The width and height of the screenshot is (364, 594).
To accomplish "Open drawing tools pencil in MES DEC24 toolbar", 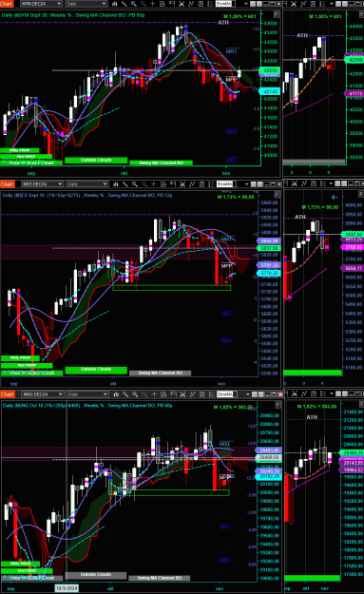I will coord(125,184).
